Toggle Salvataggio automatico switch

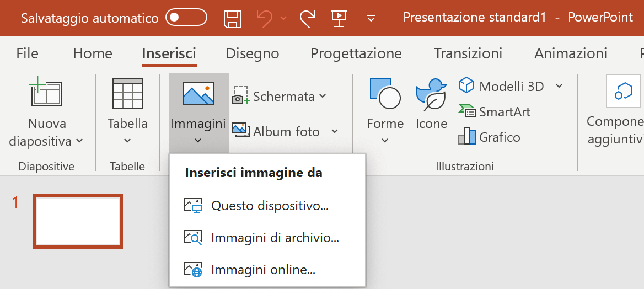point(186,18)
